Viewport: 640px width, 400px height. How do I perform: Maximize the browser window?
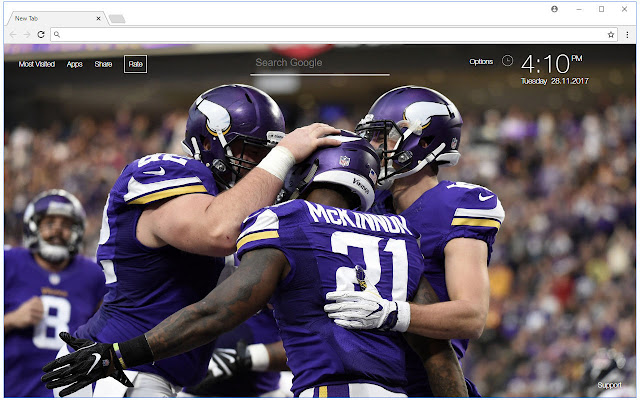pyautogui.click(x=601, y=9)
